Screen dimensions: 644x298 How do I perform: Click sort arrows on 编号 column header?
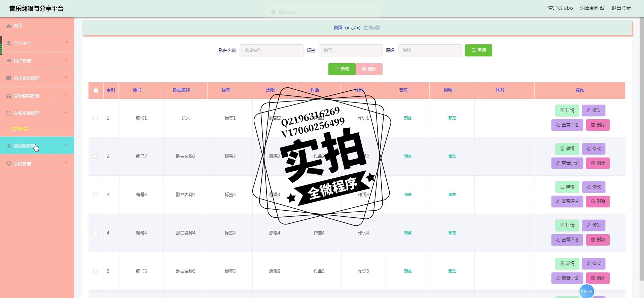coord(145,90)
